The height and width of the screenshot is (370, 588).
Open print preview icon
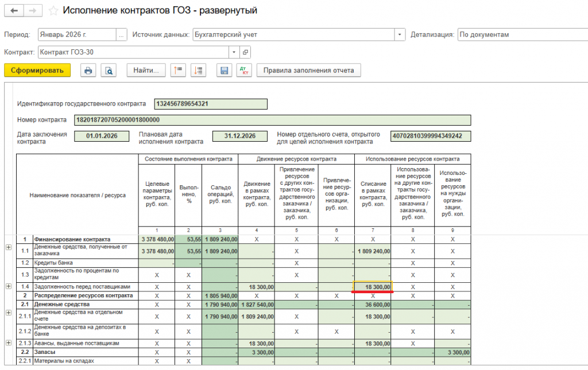tap(109, 71)
